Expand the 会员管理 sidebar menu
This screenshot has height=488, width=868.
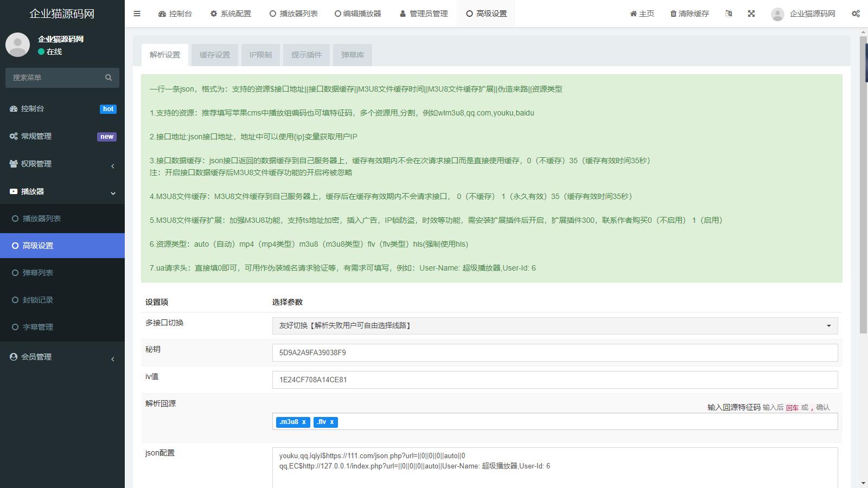point(62,357)
